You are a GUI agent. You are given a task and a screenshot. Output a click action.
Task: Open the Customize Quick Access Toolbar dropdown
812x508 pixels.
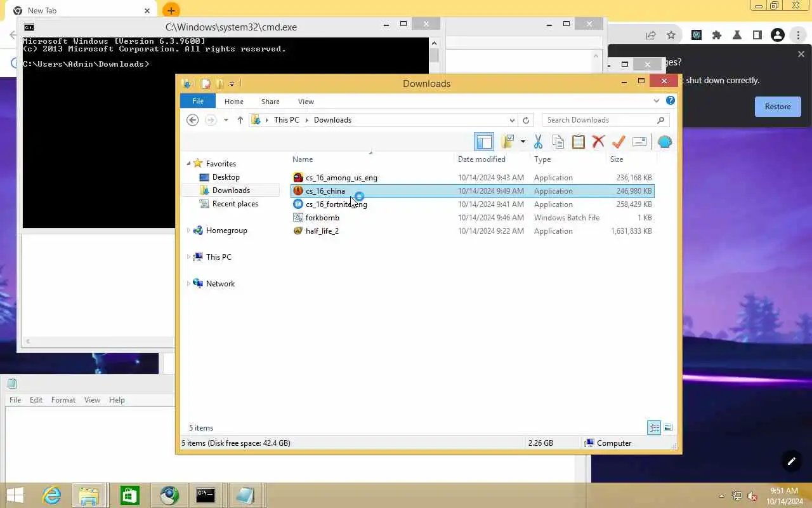tap(232, 84)
